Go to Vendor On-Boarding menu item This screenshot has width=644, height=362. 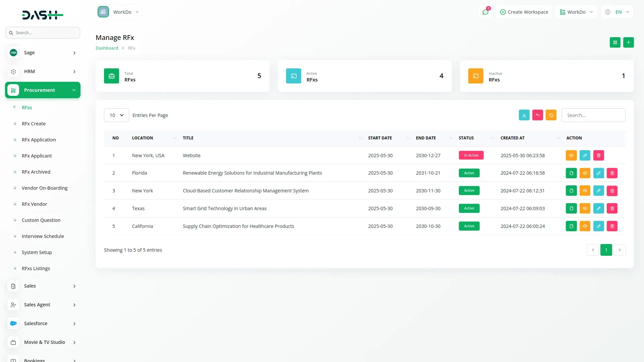click(x=45, y=188)
